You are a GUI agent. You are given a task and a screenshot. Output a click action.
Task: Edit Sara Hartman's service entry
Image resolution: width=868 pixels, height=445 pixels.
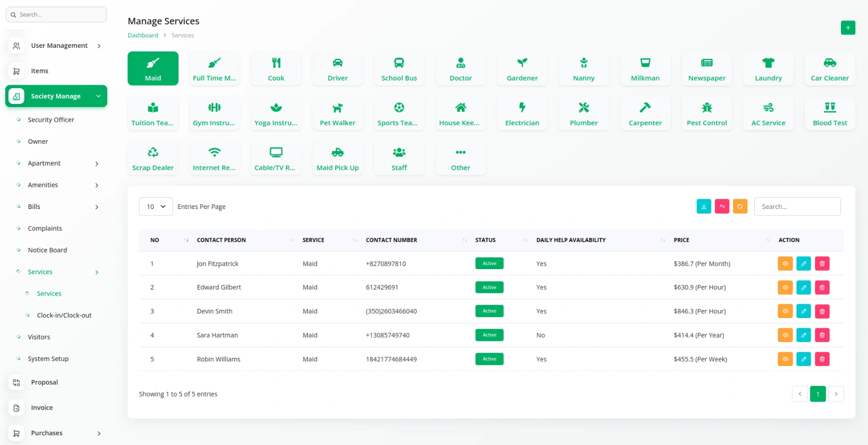click(x=804, y=335)
